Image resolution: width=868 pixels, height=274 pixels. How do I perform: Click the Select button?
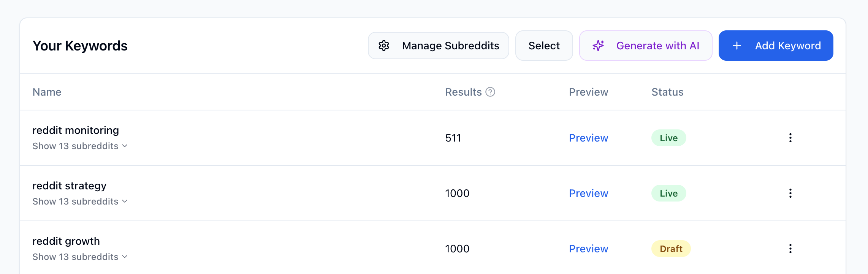pyautogui.click(x=544, y=46)
